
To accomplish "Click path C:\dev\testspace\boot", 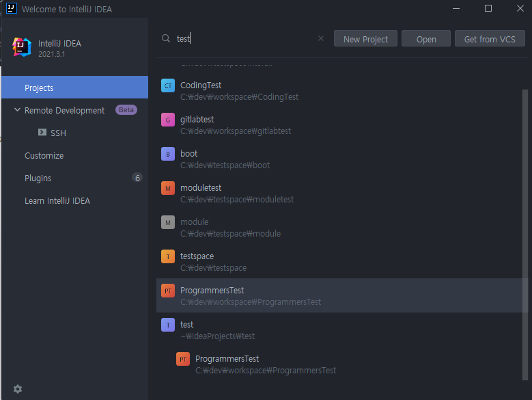I will (225, 165).
